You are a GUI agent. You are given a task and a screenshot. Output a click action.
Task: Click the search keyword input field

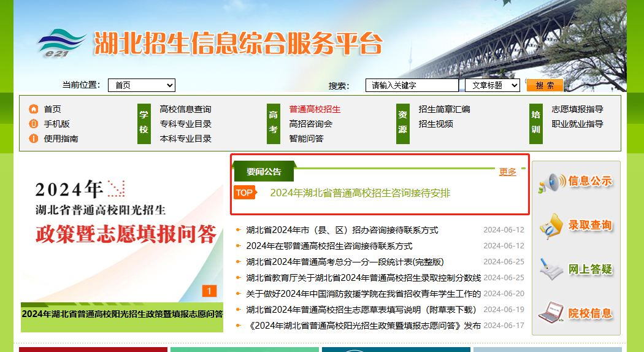click(x=412, y=85)
